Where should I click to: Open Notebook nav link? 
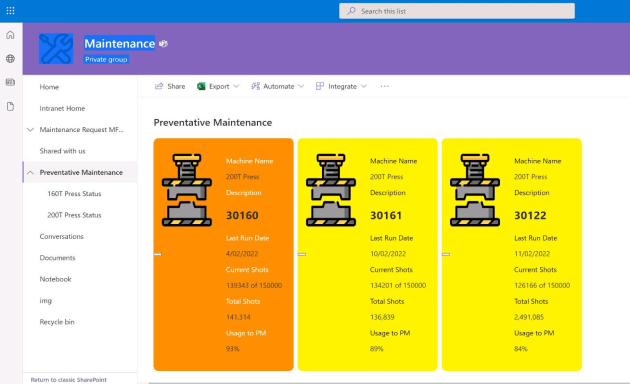coord(55,279)
